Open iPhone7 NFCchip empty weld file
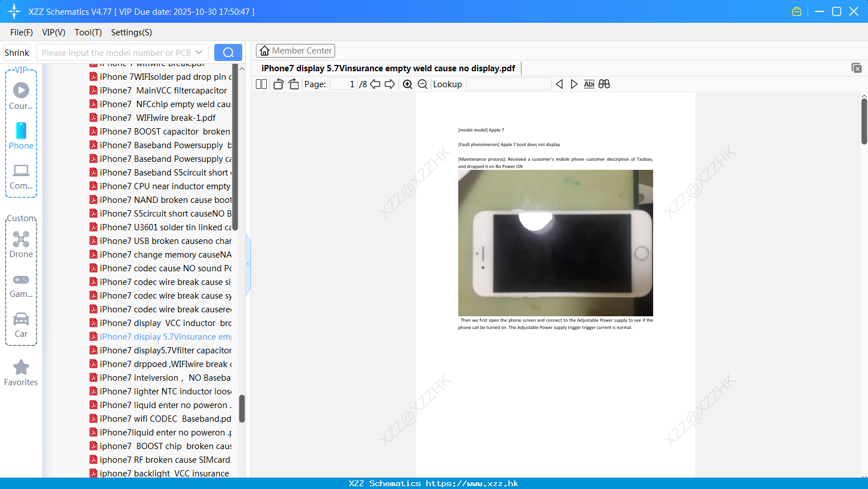This screenshot has width=868, height=489. click(x=161, y=104)
